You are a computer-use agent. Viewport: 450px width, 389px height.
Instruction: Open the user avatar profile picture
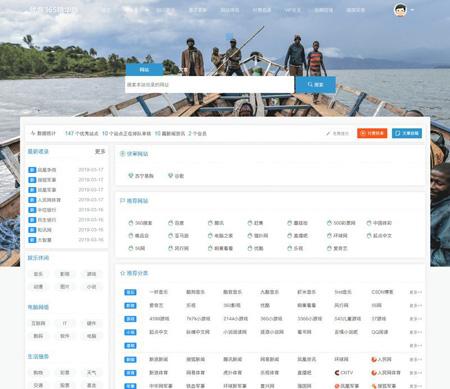[x=400, y=10]
